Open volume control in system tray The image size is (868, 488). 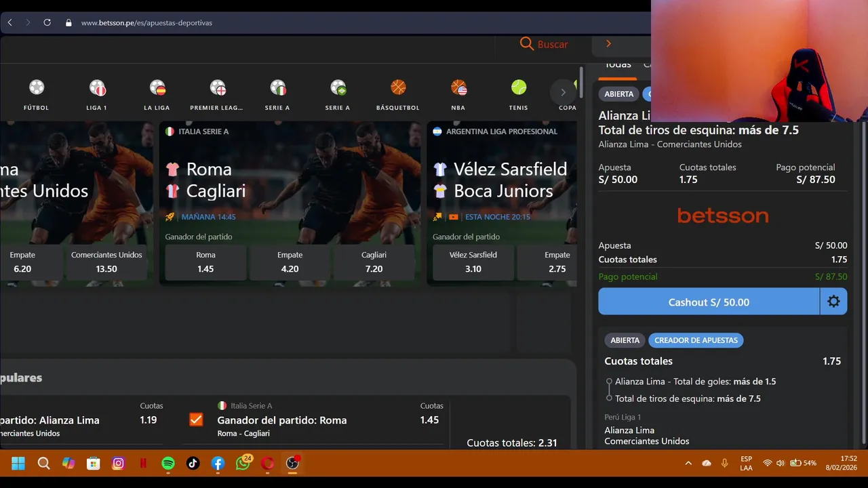click(780, 464)
